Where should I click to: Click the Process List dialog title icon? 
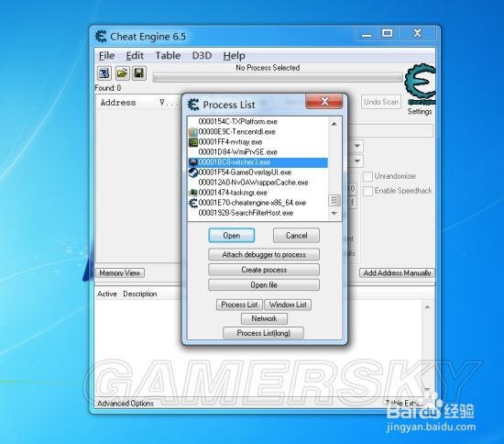[x=193, y=105]
